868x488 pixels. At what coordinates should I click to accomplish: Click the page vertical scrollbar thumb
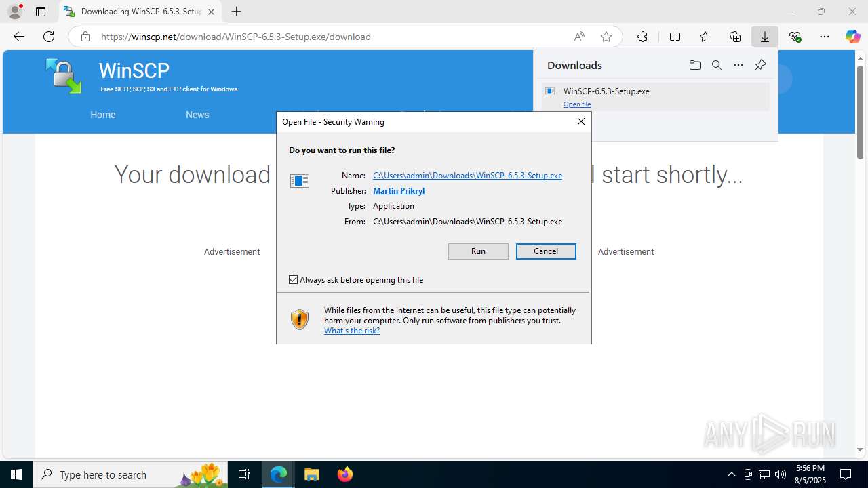point(860,112)
